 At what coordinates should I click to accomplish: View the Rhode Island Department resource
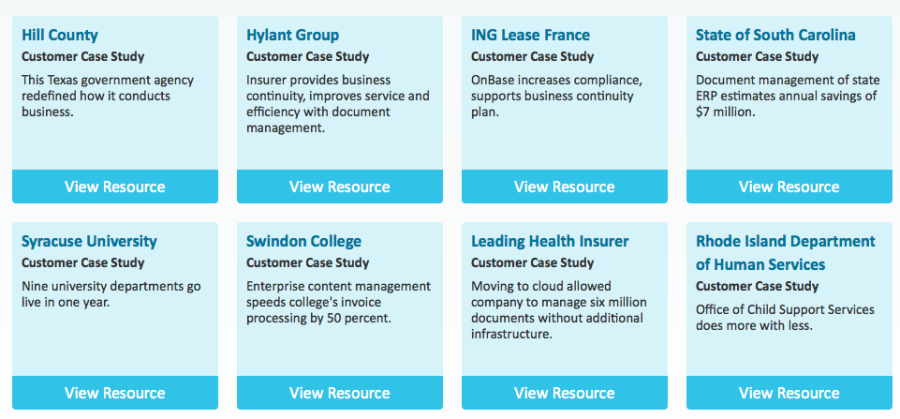(788, 393)
